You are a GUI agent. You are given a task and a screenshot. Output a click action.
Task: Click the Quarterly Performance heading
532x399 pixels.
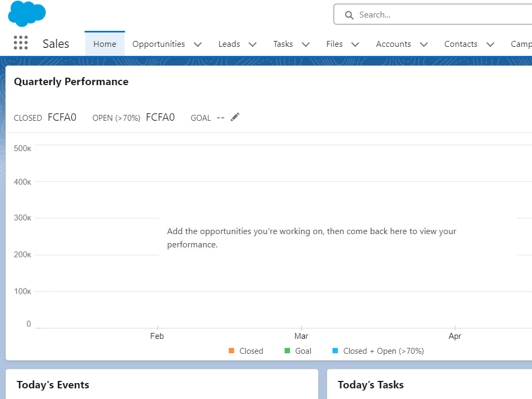point(71,81)
